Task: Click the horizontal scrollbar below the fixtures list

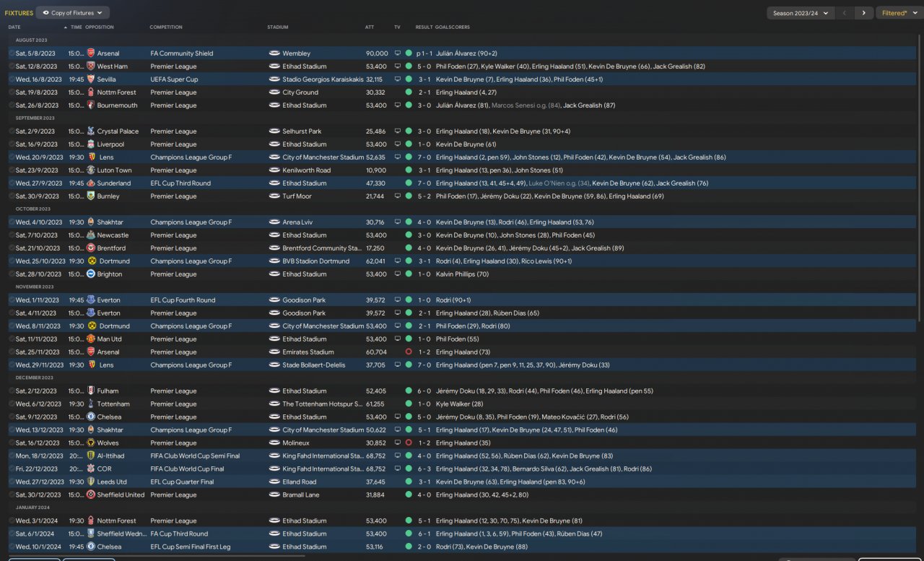Action: (x=157, y=555)
